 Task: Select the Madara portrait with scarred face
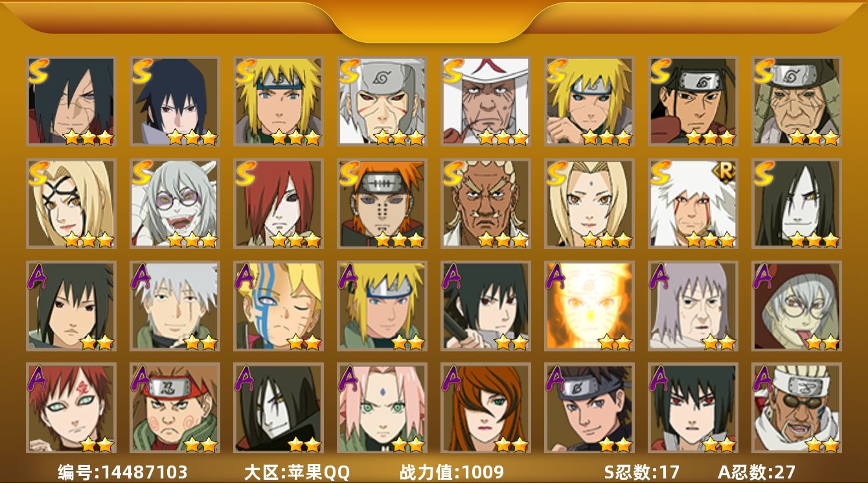pos(71,101)
